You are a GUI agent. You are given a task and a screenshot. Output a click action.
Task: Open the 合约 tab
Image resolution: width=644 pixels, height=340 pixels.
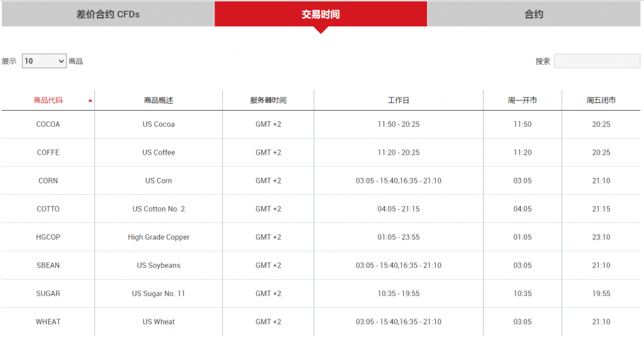coord(533,14)
